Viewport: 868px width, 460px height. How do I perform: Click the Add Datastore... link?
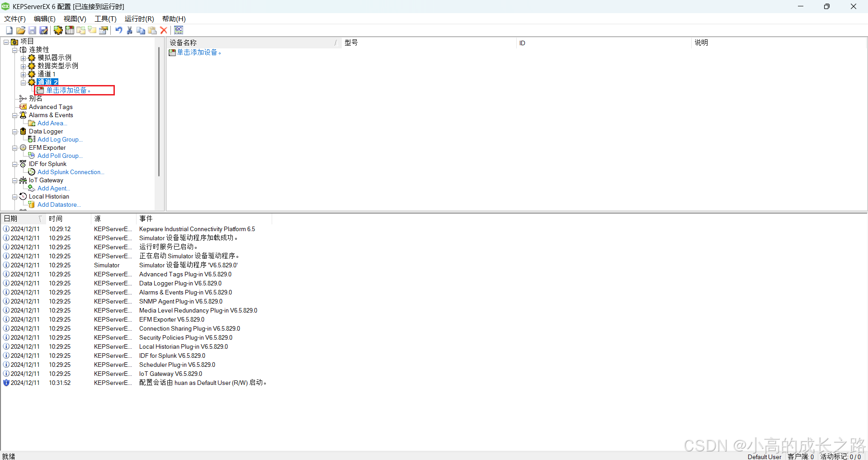click(59, 204)
